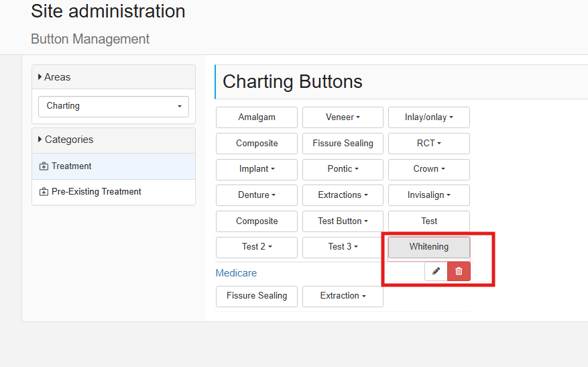Click the medkit icon beside Pre-Existing Treatment
This screenshot has width=588, height=367.
[x=44, y=192]
